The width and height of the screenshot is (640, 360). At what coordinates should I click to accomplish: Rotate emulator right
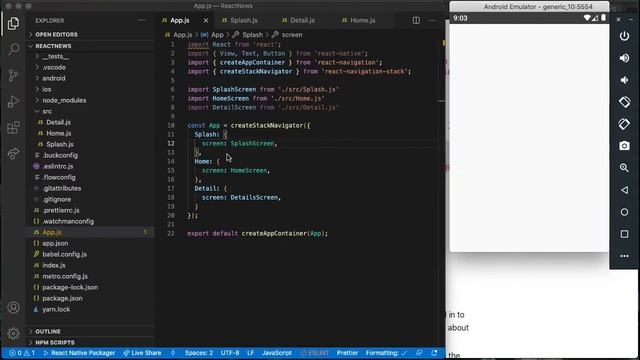[624, 124]
